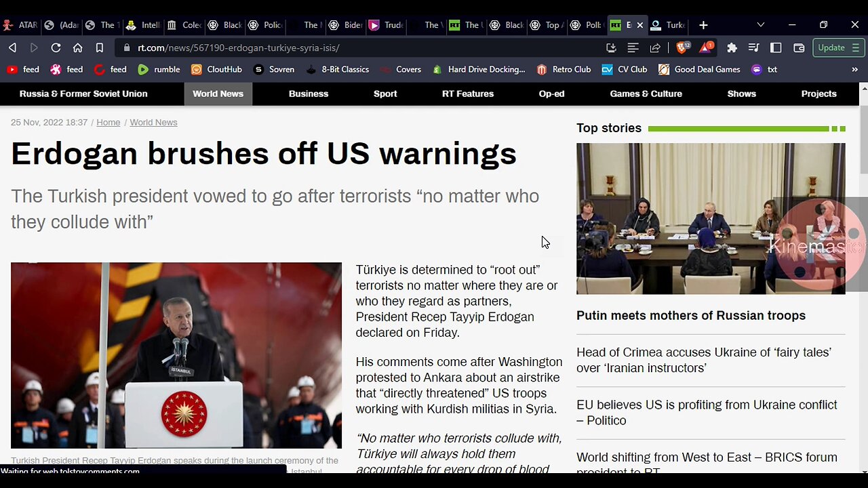This screenshot has width=868, height=488.
Task: Click the padlock site security icon
Action: 127,48
